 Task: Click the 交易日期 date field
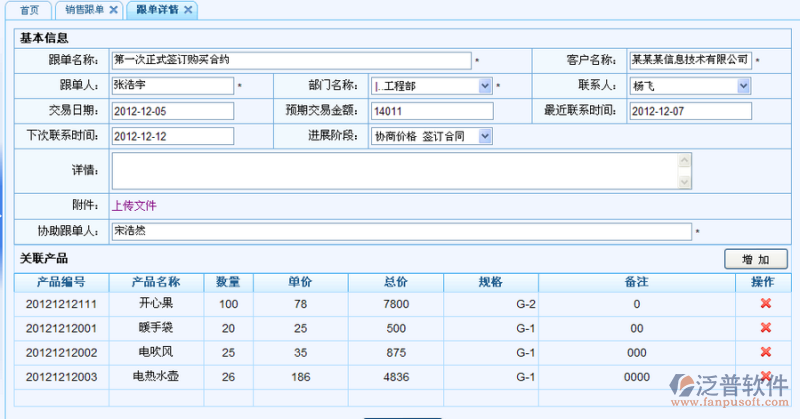[172, 111]
